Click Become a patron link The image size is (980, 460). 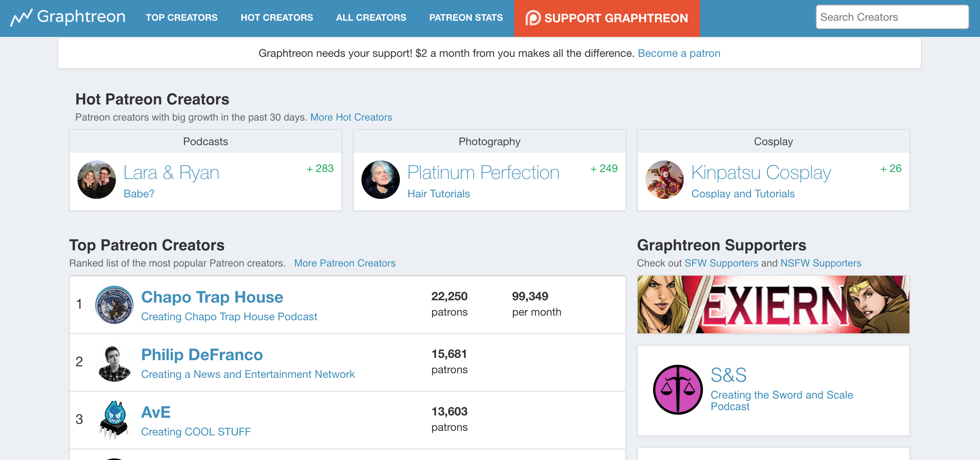coord(679,53)
